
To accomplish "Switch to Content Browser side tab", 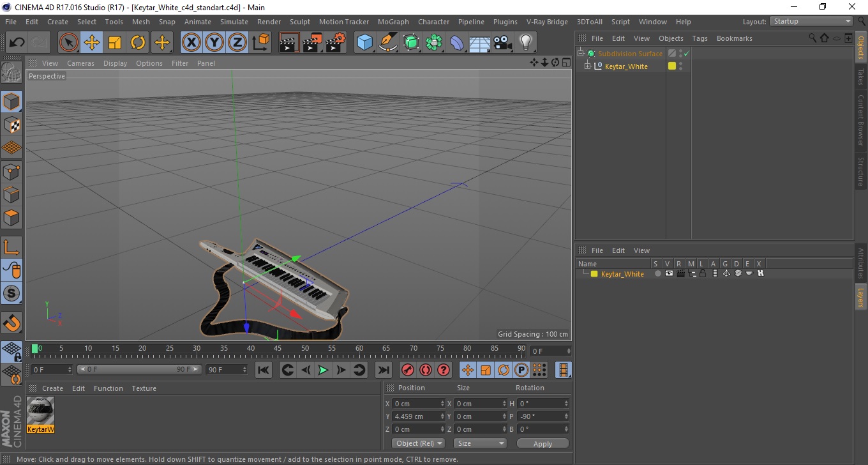I will pyautogui.click(x=861, y=120).
